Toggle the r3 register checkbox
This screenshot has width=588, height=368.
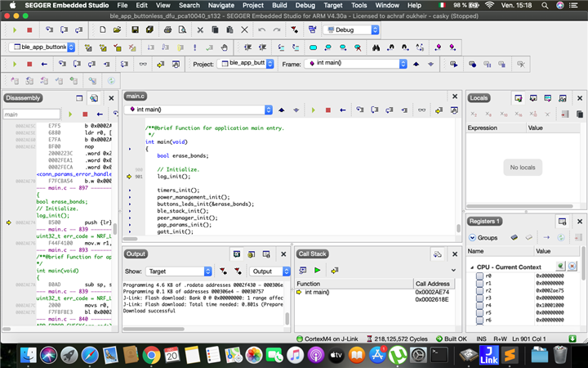[x=479, y=298]
